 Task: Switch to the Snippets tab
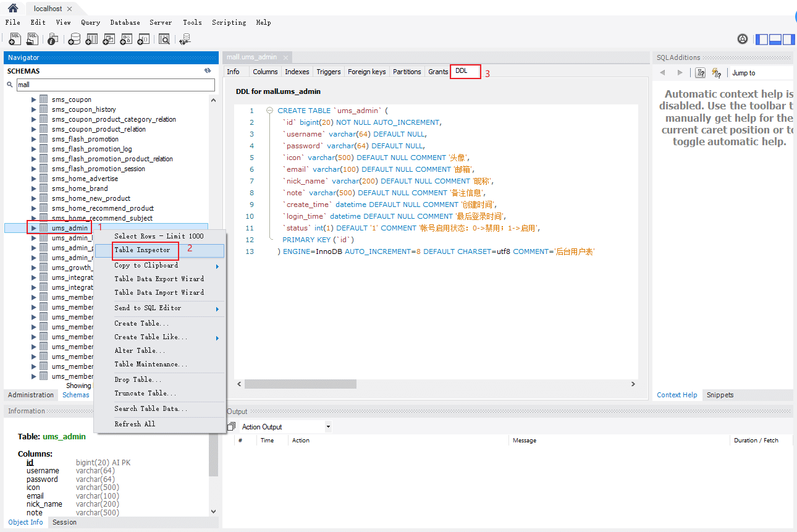point(720,395)
